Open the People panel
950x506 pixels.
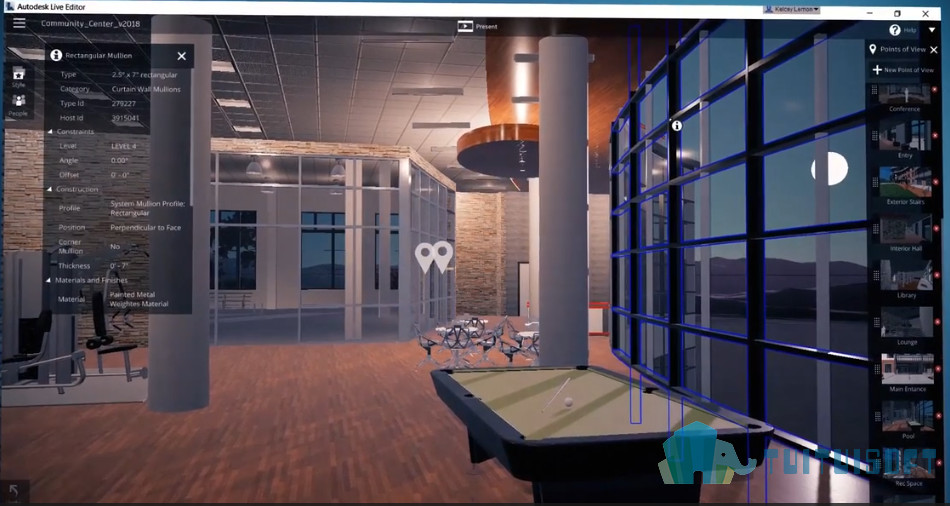(x=18, y=105)
